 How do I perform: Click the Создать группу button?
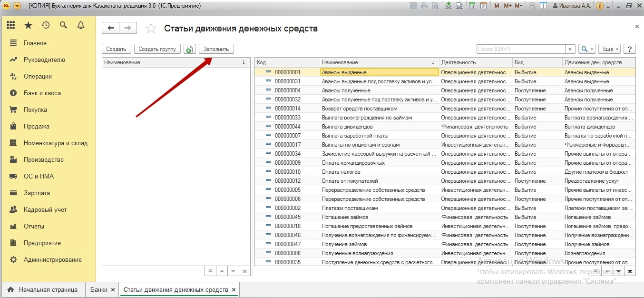pyautogui.click(x=157, y=49)
